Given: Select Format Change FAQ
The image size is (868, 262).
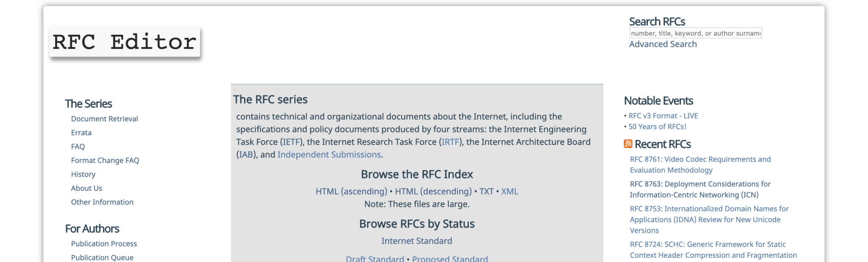Looking at the screenshot, I should [105, 161].
